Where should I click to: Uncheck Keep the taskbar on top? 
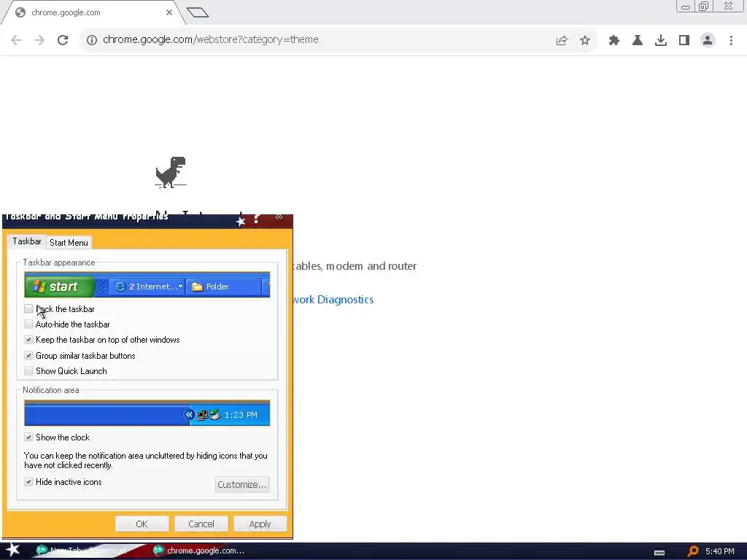click(x=28, y=340)
